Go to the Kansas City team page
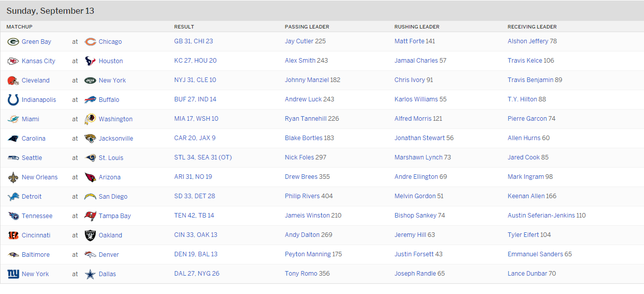 pos(38,61)
